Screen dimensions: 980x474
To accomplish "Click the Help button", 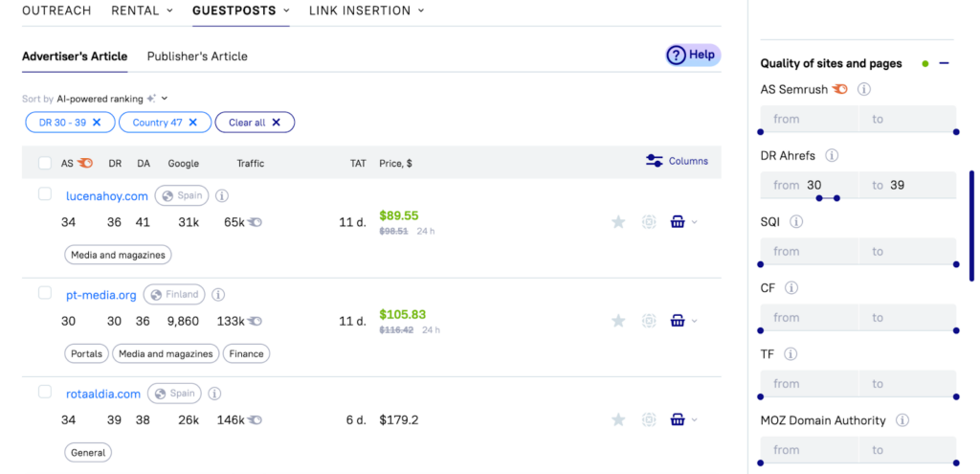I will click(x=692, y=56).
